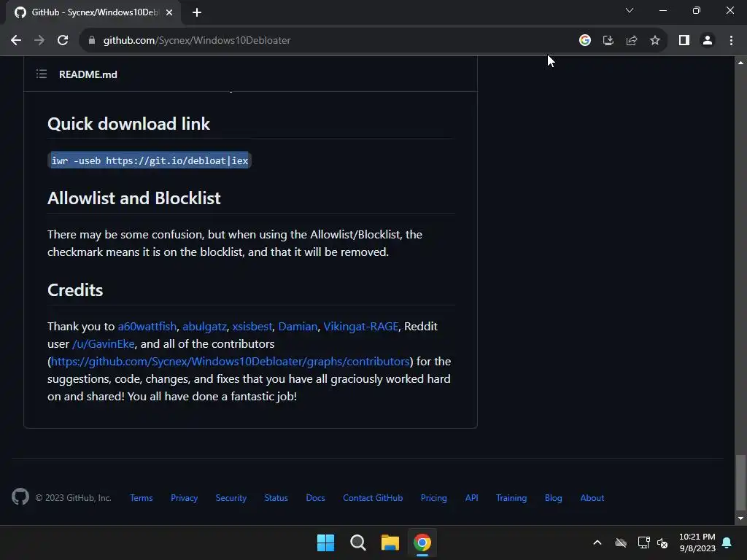Click the footer Pricing link

pyautogui.click(x=434, y=497)
